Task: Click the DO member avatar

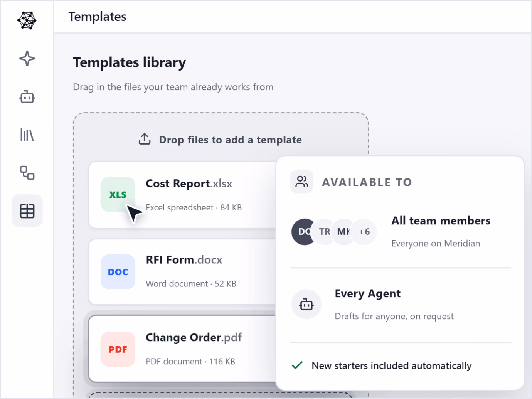Action: (303, 232)
